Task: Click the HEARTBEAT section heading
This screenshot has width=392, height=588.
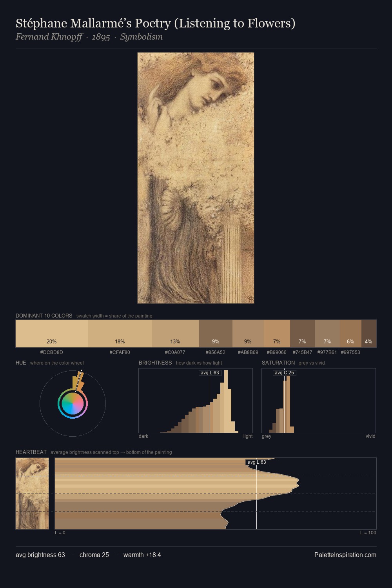Action: click(31, 452)
